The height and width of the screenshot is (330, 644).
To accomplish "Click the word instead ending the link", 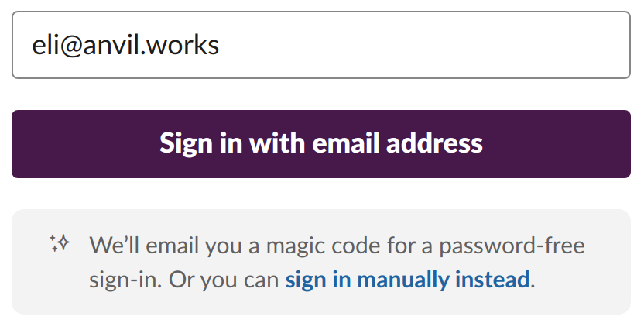I will tap(492, 280).
